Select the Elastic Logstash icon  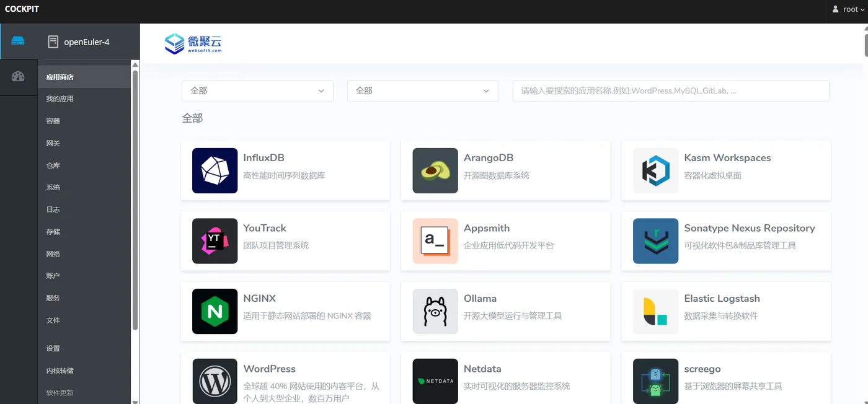pyautogui.click(x=655, y=311)
